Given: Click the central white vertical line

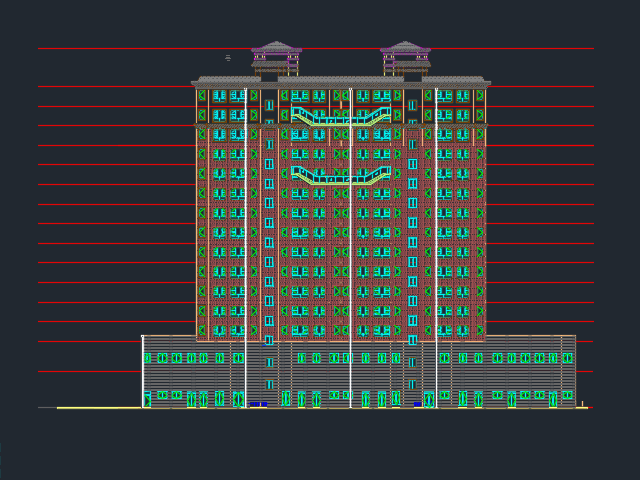Looking at the screenshot, I should coord(350,250).
